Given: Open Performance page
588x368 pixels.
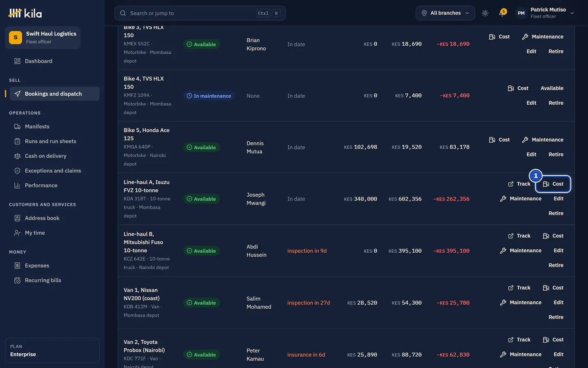Looking at the screenshot, I should tap(55, 185).
